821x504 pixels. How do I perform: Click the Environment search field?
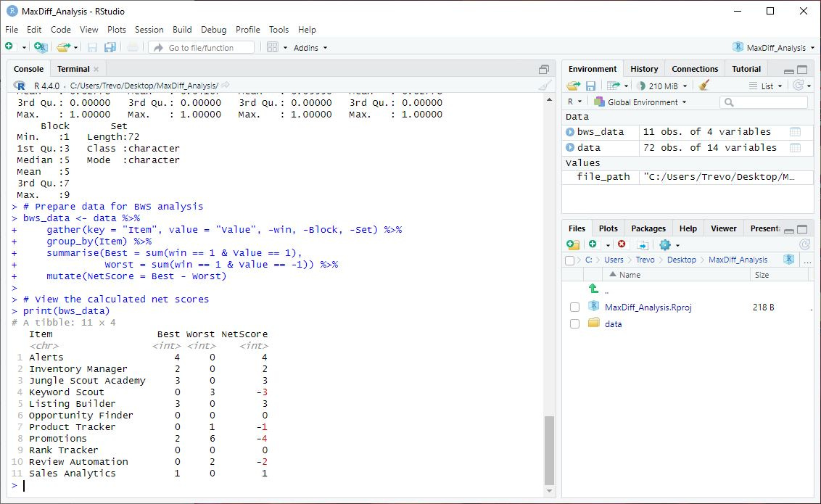[x=764, y=102]
